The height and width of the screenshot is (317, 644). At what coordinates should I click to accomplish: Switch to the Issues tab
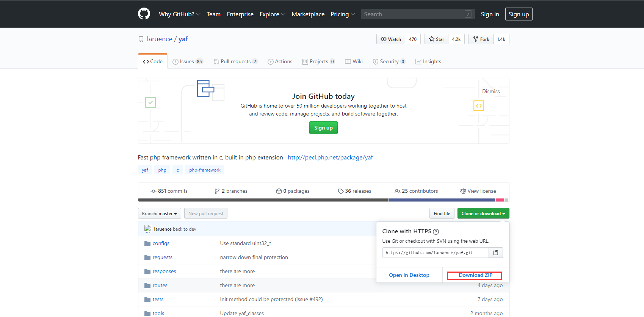[188, 61]
